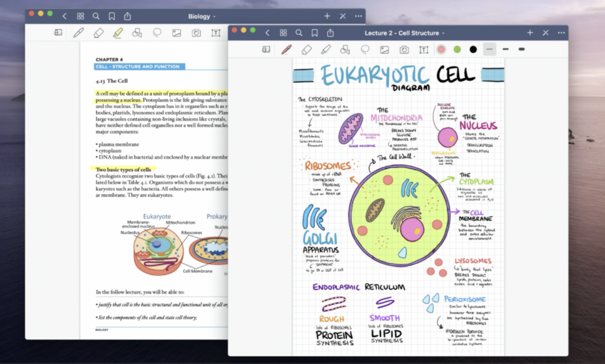This screenshot has width=605, height=364.
Task: Open the three-dot more menu in Lecture 2 window
Action: (560, 33)
